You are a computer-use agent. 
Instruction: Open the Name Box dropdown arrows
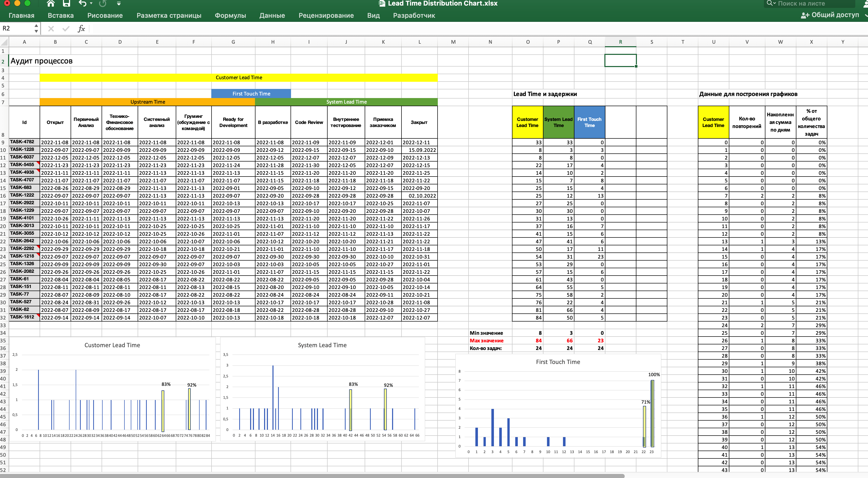tap(36, 28)
